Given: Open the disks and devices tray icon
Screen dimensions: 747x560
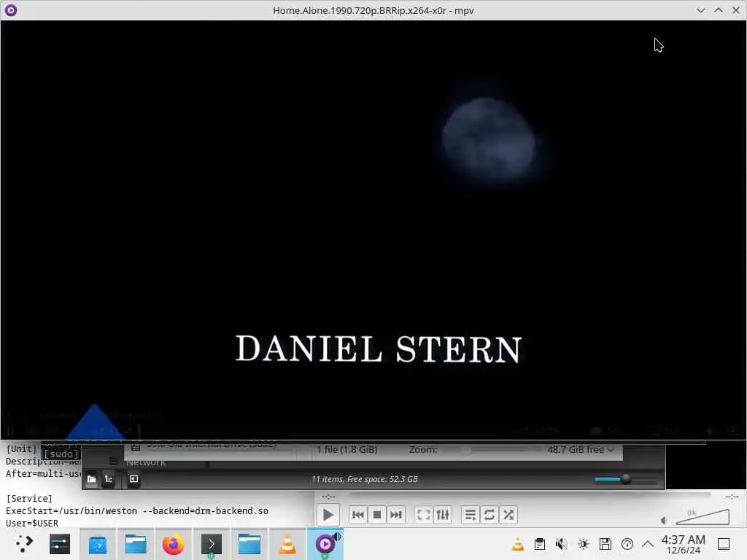Looking at the screenshot, I should click(605, 544).
